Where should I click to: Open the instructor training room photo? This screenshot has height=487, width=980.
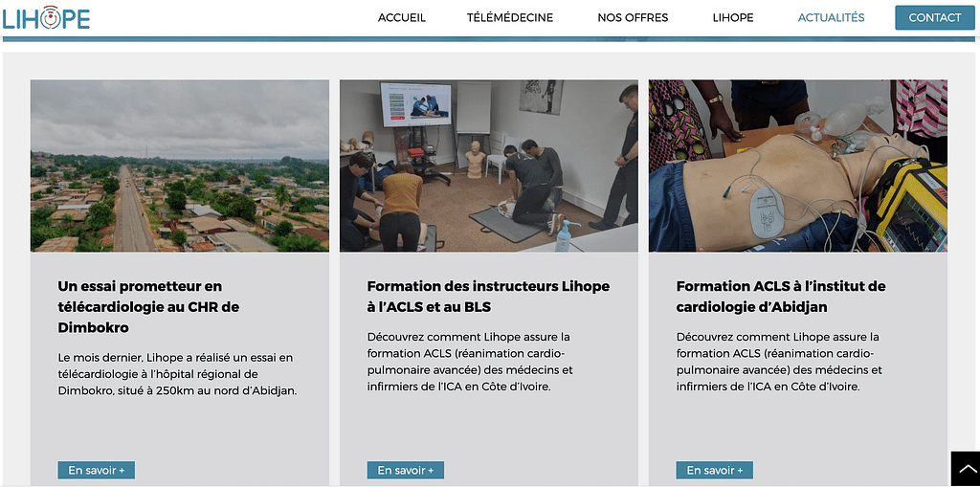pos(489,166)
